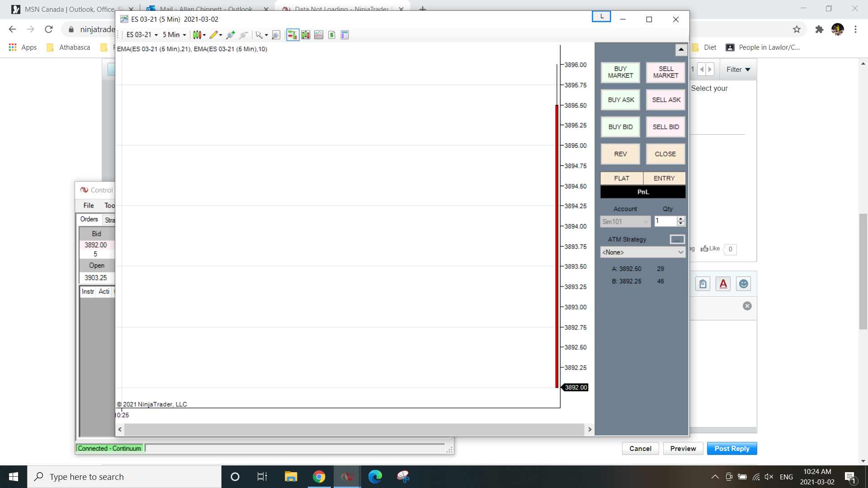Click the Post Reply button
This screenshot has width=868, height=488.
pyautogui.click(x=731, y=448)
